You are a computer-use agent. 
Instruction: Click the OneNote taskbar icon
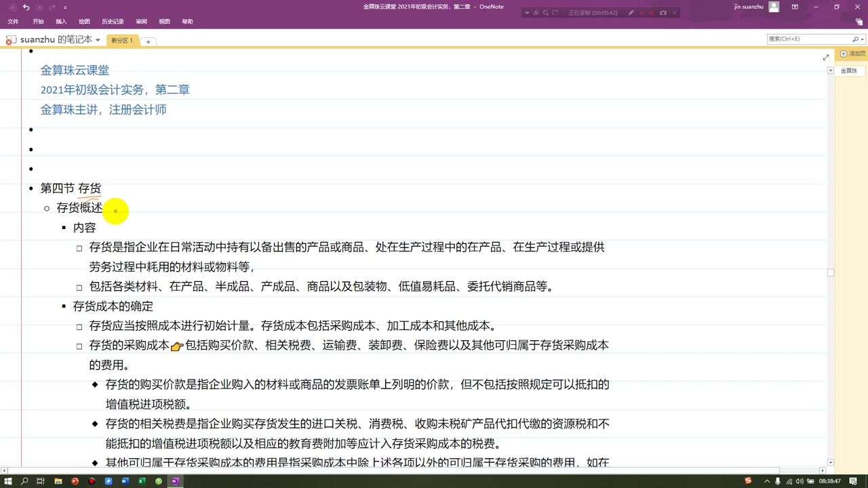tap(175, 481)
